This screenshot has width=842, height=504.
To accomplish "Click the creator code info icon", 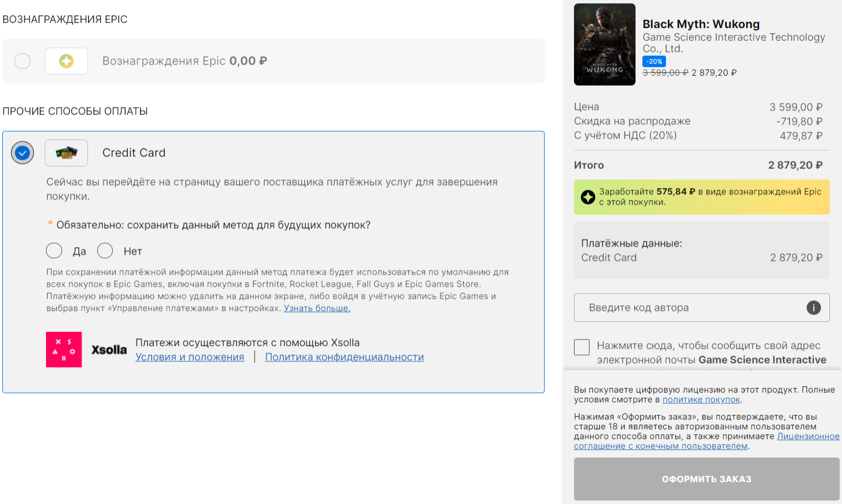I will (x=813, y=307).
